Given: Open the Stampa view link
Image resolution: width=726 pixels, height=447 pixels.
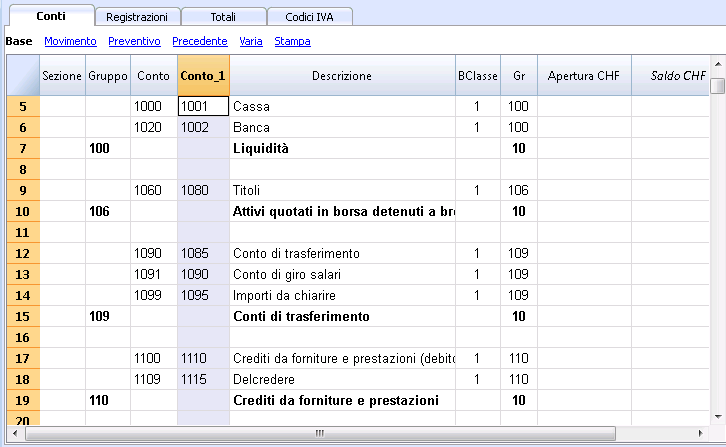Looking at the screenshot, I should click(x=292, y=41).
